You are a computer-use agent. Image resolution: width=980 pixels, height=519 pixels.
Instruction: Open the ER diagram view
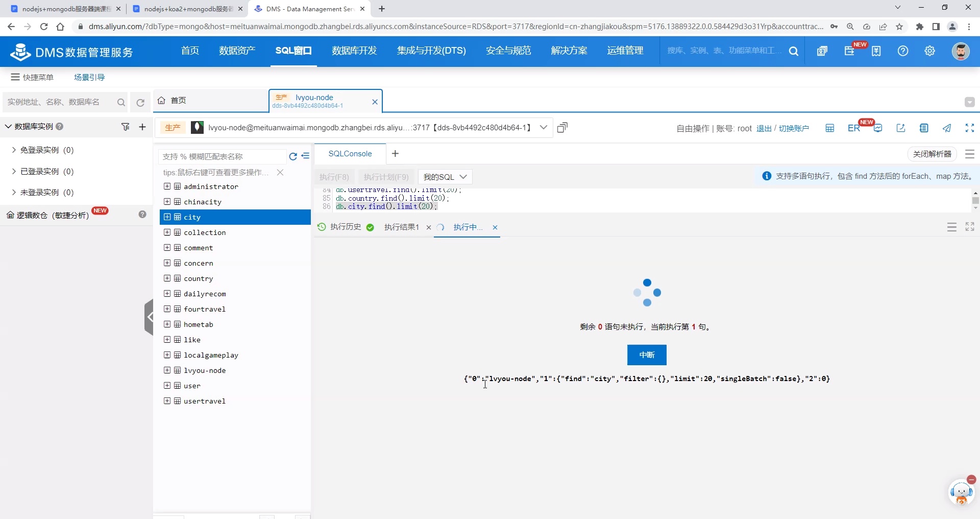pos(853,128)
